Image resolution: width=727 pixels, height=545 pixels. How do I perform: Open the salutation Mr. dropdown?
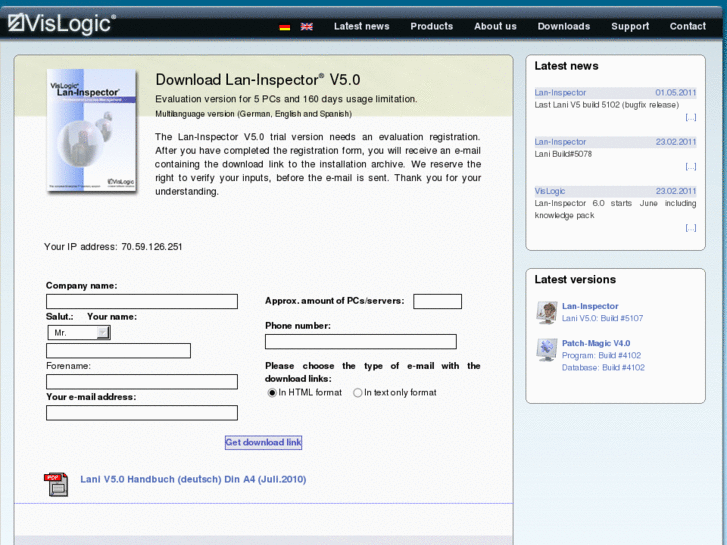(79, 333)
